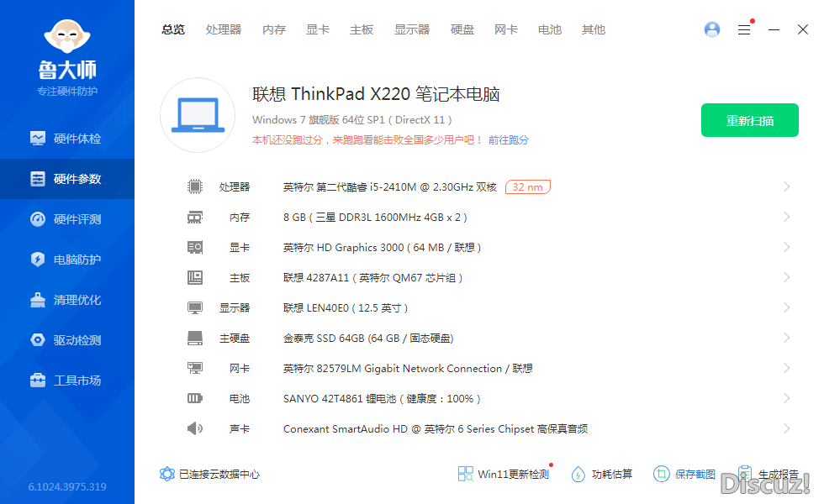824x504 pixels.
Task: Follow the 前往跑分 link
Action: [508, 139]
